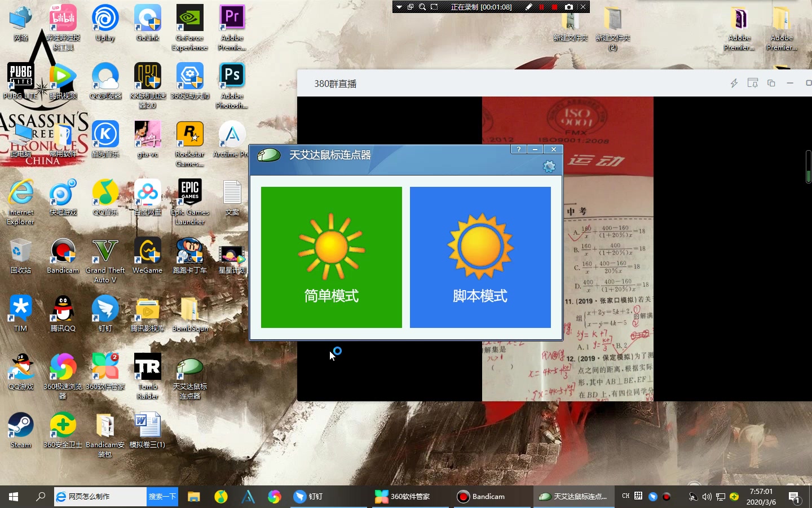Click the taskbar search magnifier
Screen dimensions: 812x508
[41, 497]
